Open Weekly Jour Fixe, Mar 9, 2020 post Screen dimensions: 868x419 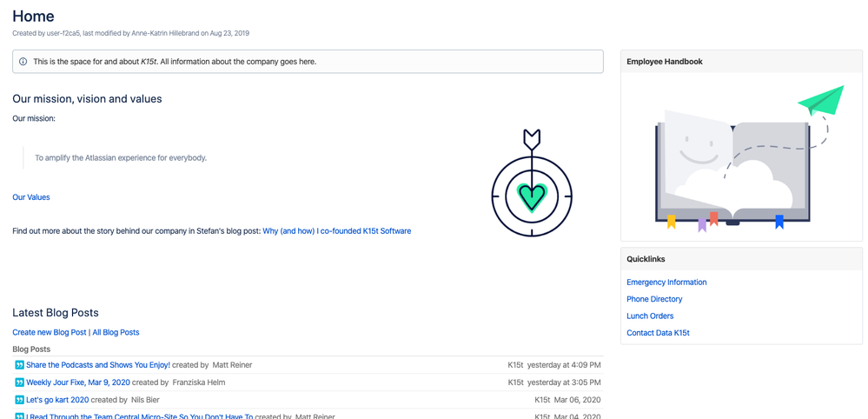click(x=78, y=382)
